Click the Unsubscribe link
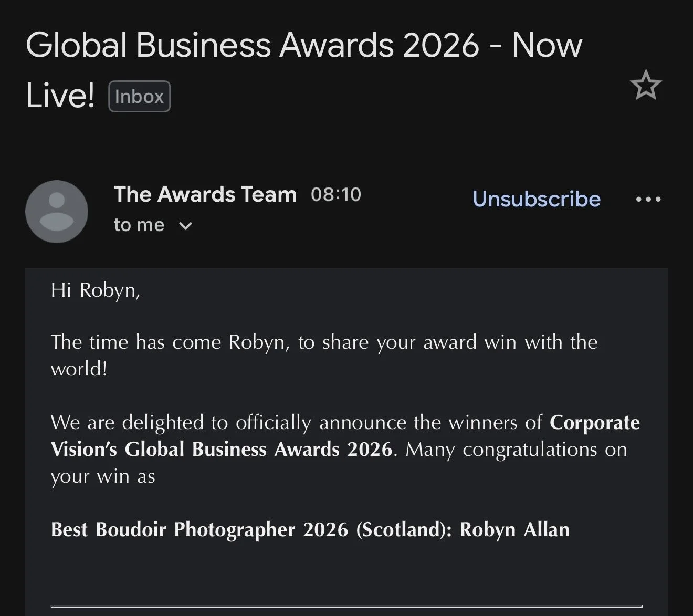Image resolution: width=693 pixels, height=616 pixels. click(537, 199)
